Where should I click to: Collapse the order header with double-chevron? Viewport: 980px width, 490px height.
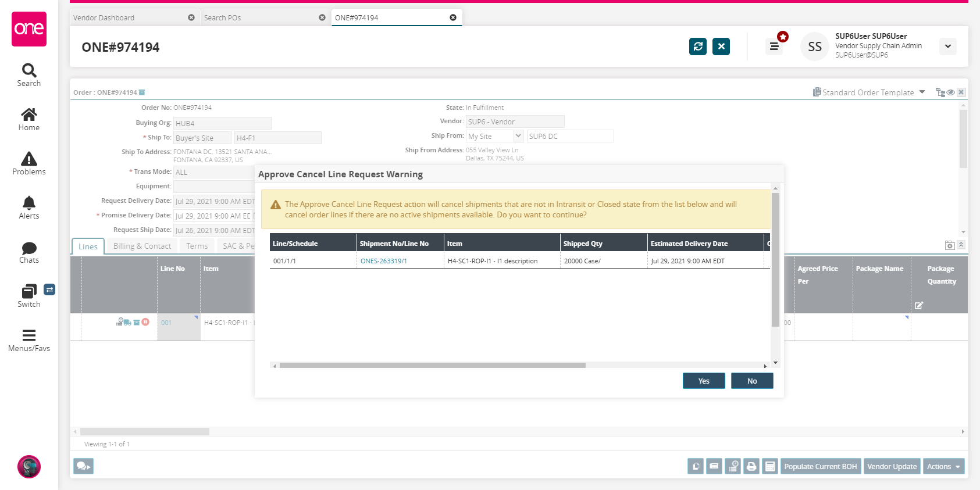961,245
